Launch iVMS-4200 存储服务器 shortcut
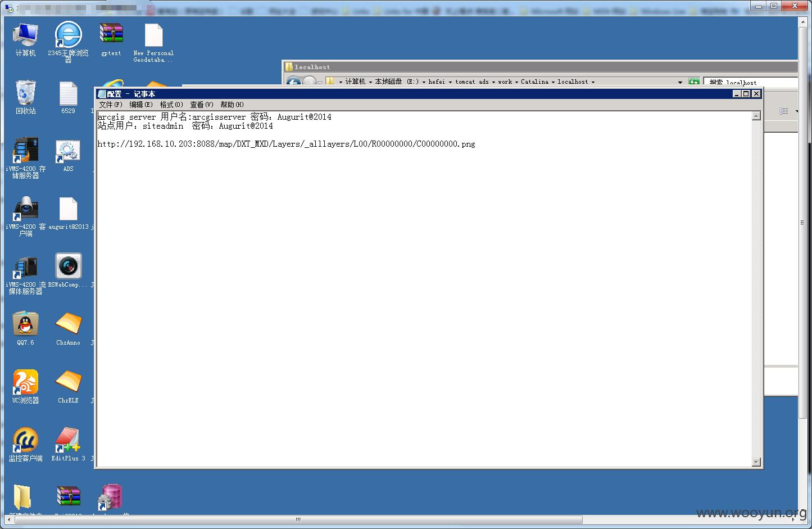The image size is (812, 529). coord(25,158)
